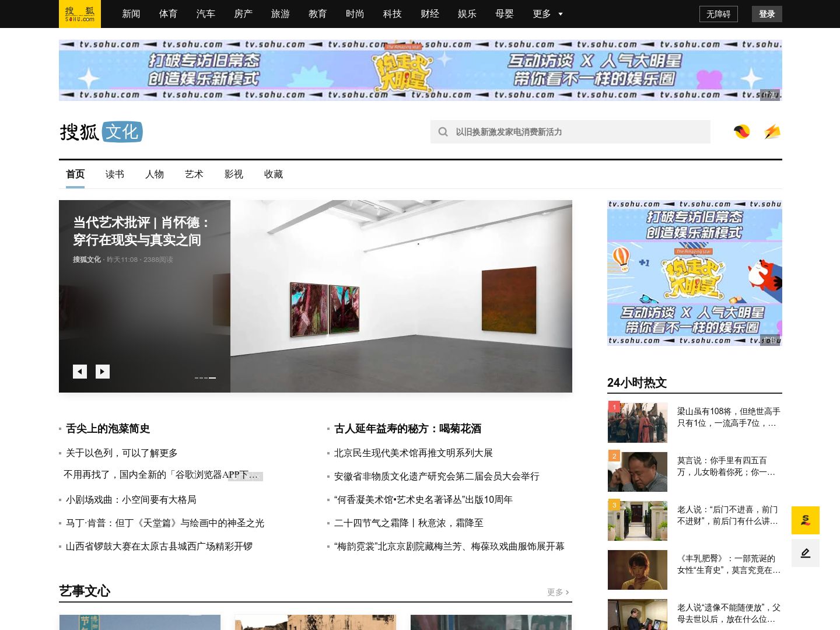
Task: Expand the 更多 dropdown in top bar
Action: click(x=548, y=14)
